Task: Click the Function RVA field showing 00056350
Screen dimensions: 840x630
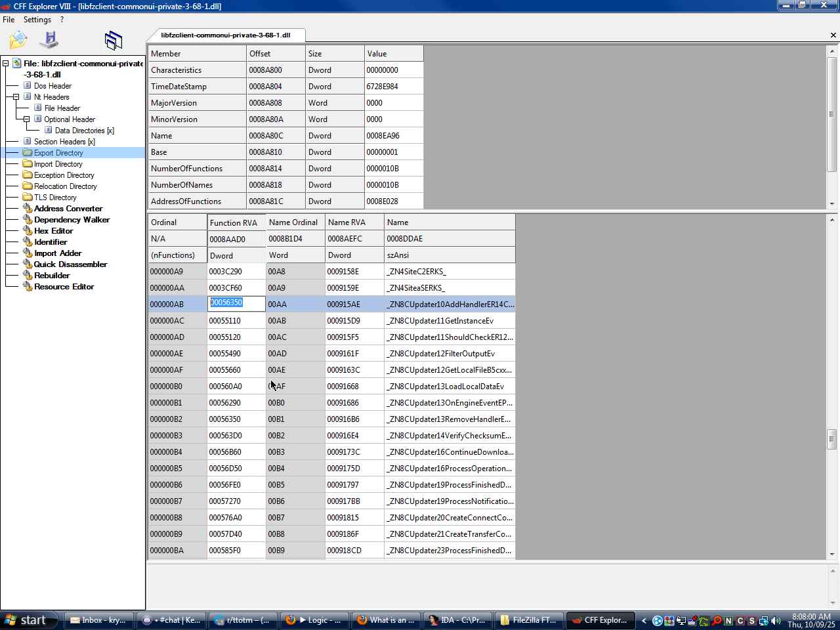Action: coord(236,303)
